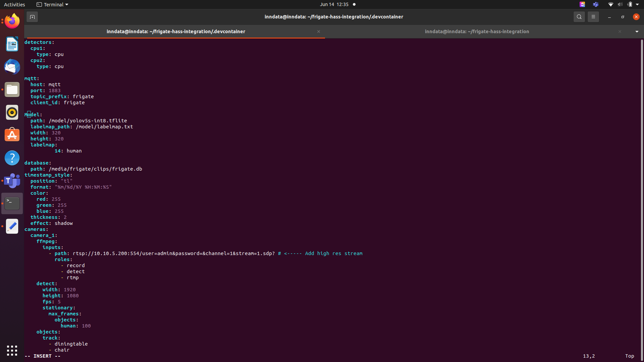
Task: Open Ubuntu Software store
Action: pos(12,135)
